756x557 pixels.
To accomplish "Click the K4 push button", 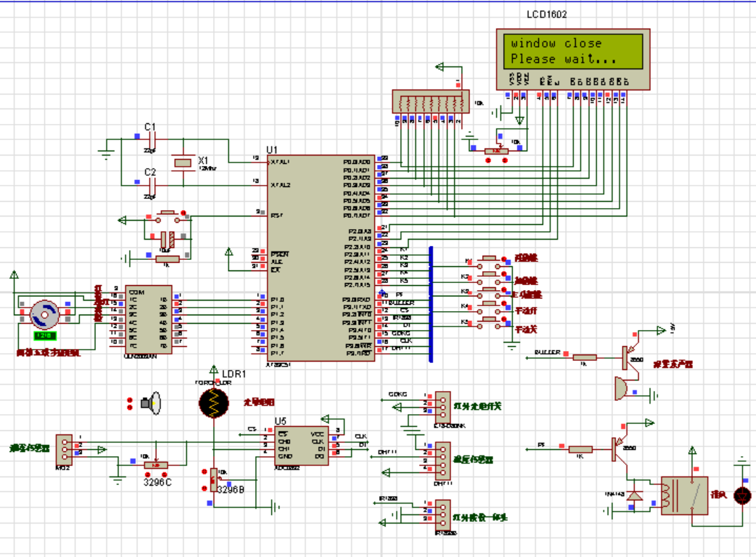I will coord(489,309).
